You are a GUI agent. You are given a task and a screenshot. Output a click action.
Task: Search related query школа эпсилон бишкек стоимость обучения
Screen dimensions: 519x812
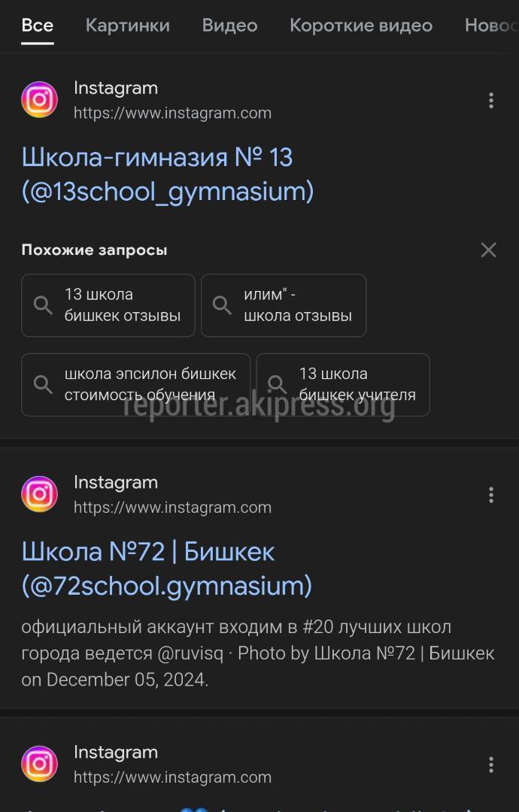(135, 385)
